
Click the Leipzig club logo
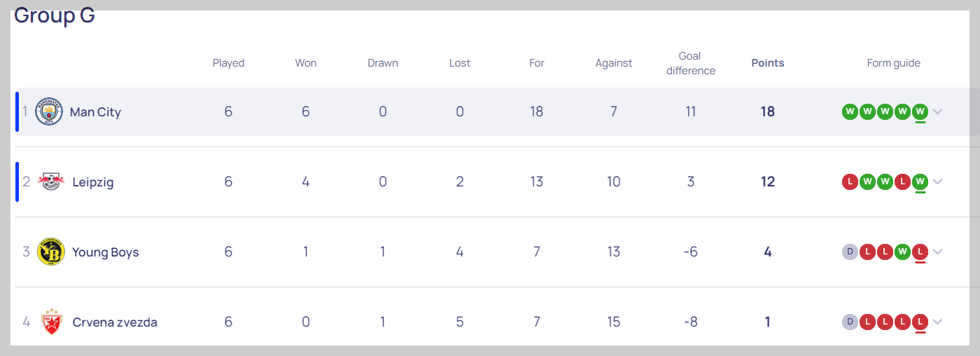[50, 182]
